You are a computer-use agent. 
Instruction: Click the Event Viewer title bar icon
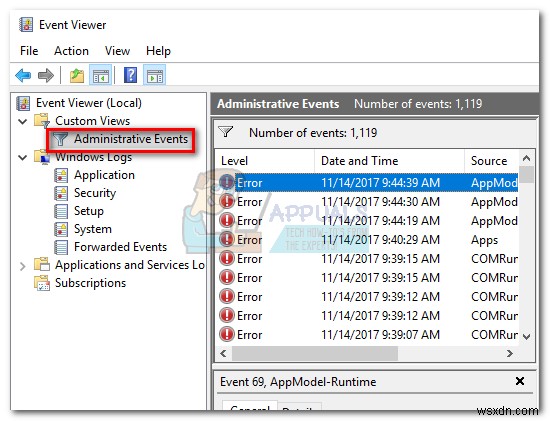pyautogui.click(x=26, y=25)
